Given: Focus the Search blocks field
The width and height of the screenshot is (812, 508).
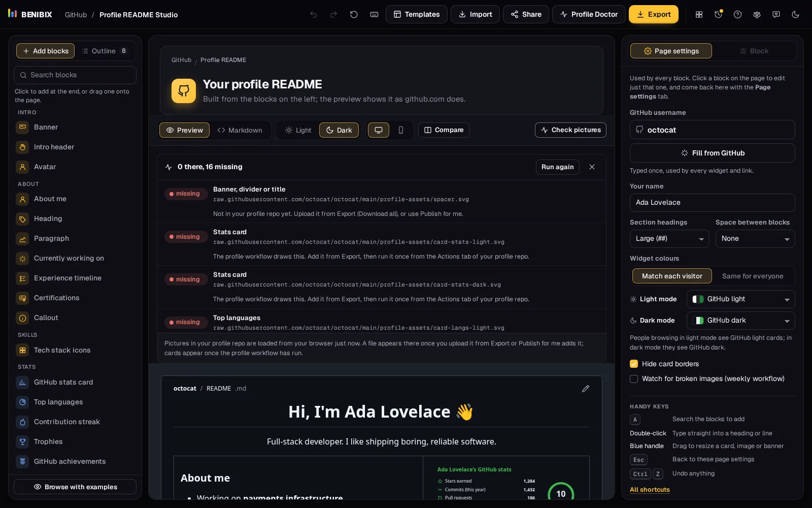Looking at the screenshot, I should coord(75,75).
